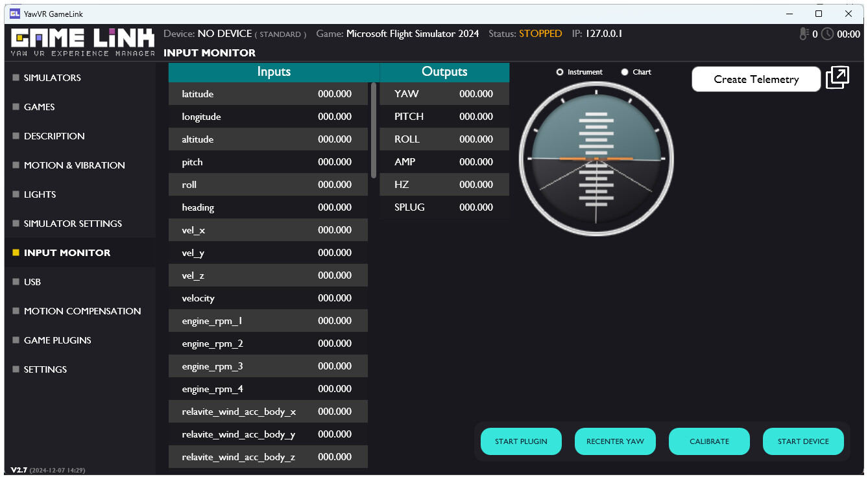The image size is (868, 479).
Task: Click the square indicator beside USB
Action: [x=14, y=281]
